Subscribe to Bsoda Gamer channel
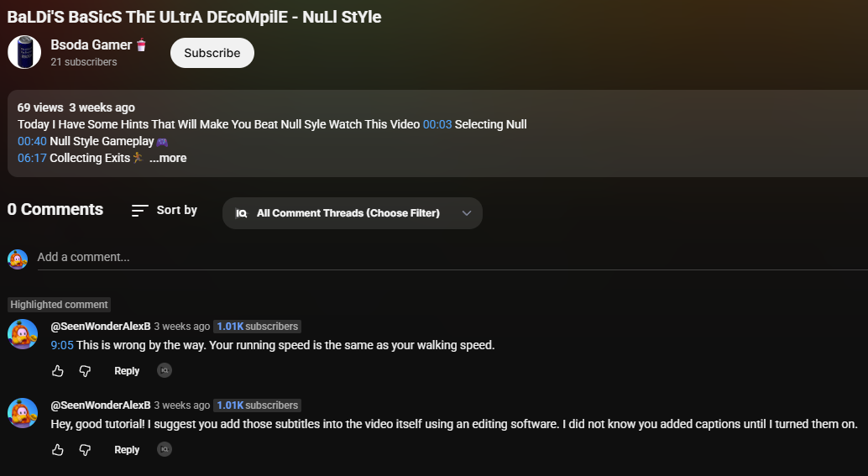Viewport: 868px width, 476px height. point(212,53)
